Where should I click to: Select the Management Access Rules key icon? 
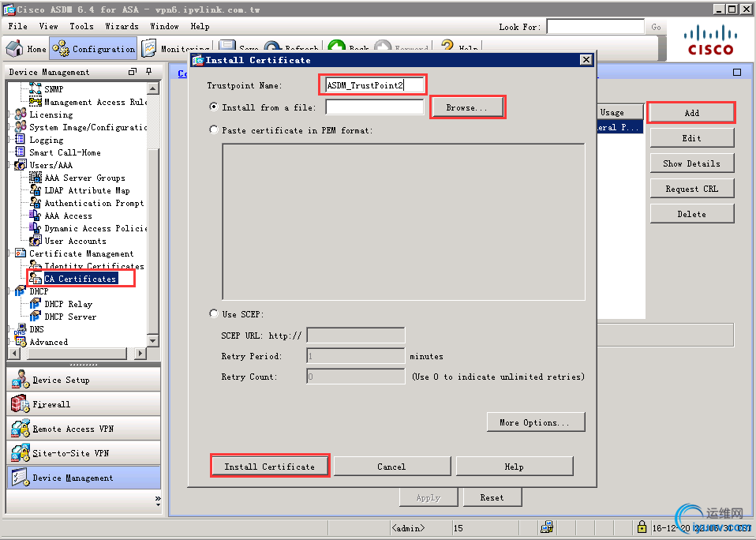pyautogui.click(x=36, y=102)
